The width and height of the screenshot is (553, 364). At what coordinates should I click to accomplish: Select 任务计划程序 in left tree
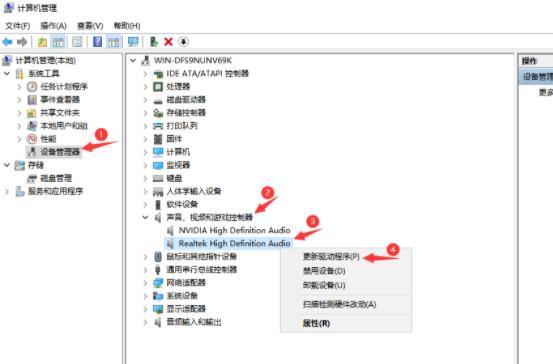tap(64, 86)
